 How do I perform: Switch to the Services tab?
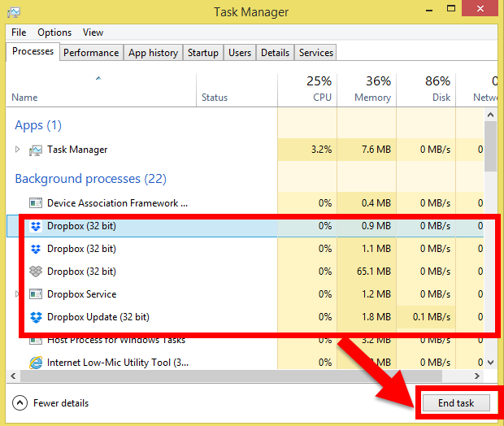click(316, 53)
